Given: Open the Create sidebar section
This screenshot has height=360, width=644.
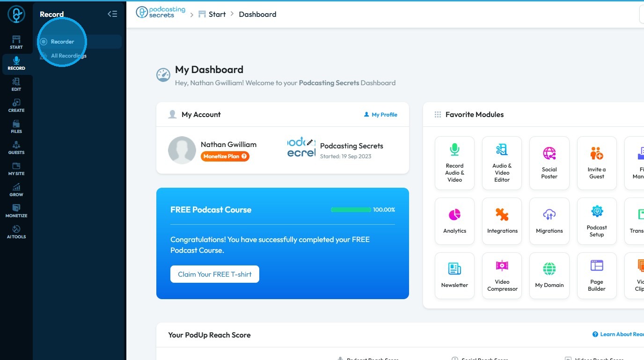Looking at the screenshot, I should (16, 106).
